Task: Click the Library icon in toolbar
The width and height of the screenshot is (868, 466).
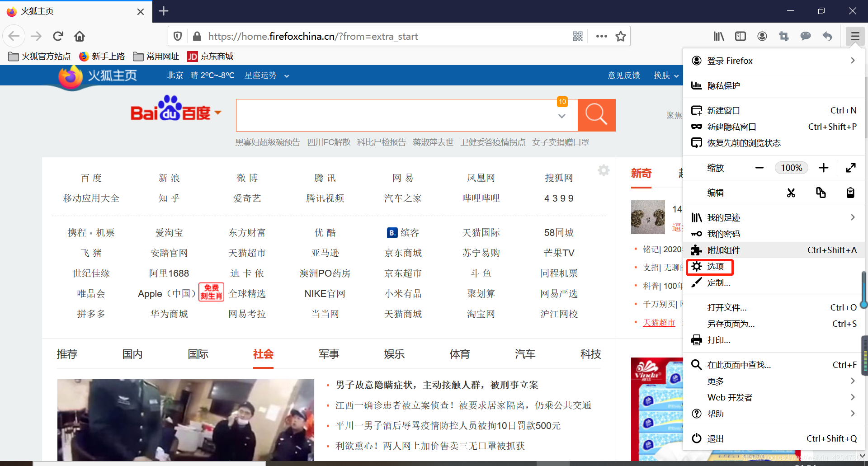Action: (x=719, y=36)
